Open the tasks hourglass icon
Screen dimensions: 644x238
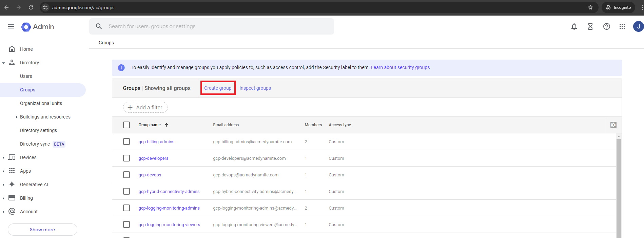590,26
